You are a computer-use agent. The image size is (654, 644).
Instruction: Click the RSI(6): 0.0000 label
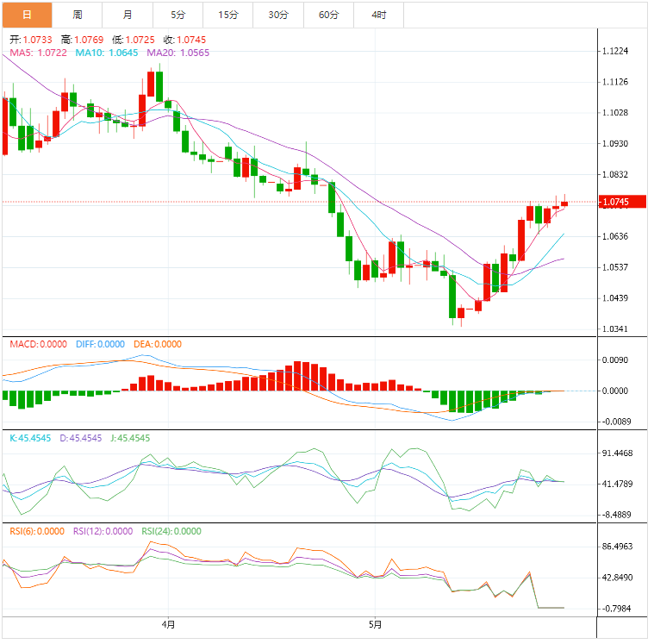click(x=37, y=531)
